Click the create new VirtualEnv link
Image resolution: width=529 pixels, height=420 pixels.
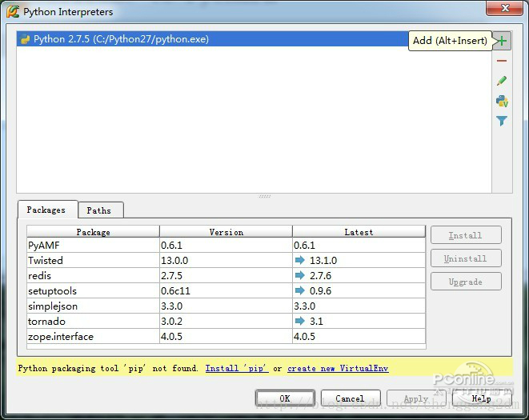click(338, 368)
